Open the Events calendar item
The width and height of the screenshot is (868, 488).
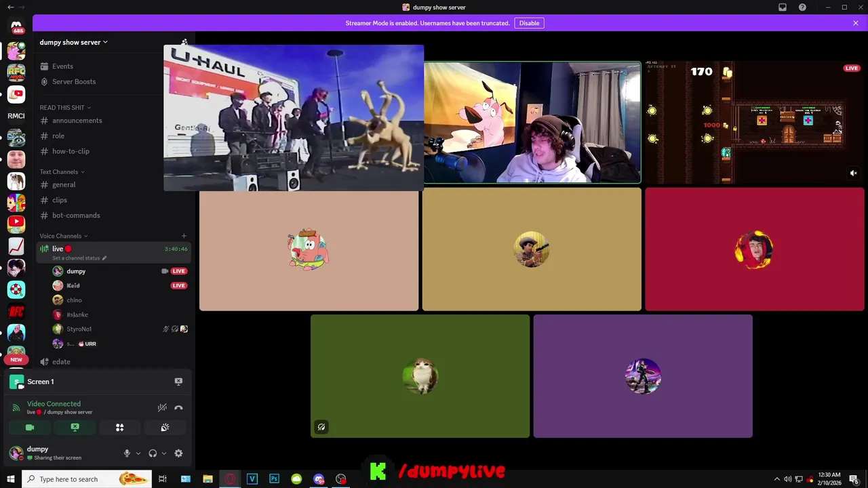62,66
